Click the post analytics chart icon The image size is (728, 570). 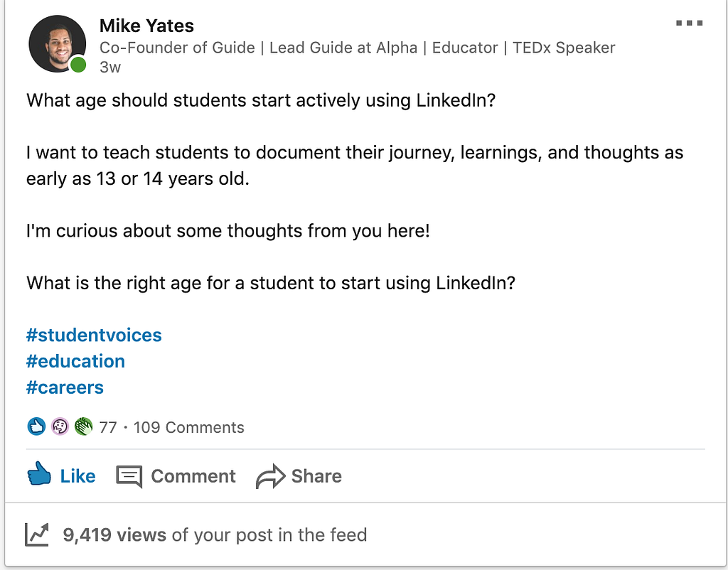37,534
